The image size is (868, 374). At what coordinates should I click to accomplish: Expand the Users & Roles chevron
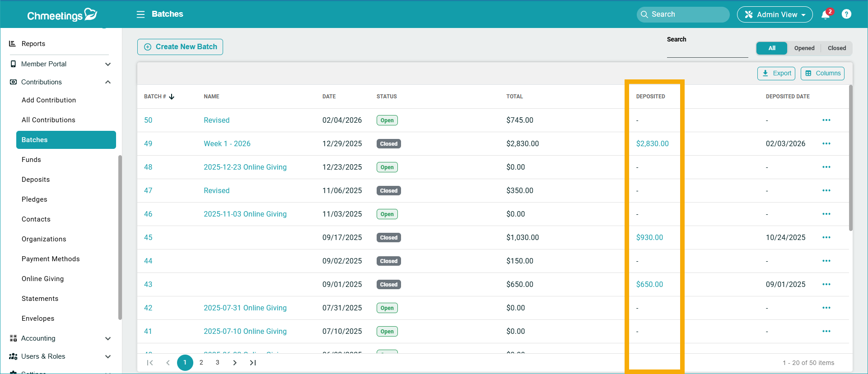(x=108, y=356)
